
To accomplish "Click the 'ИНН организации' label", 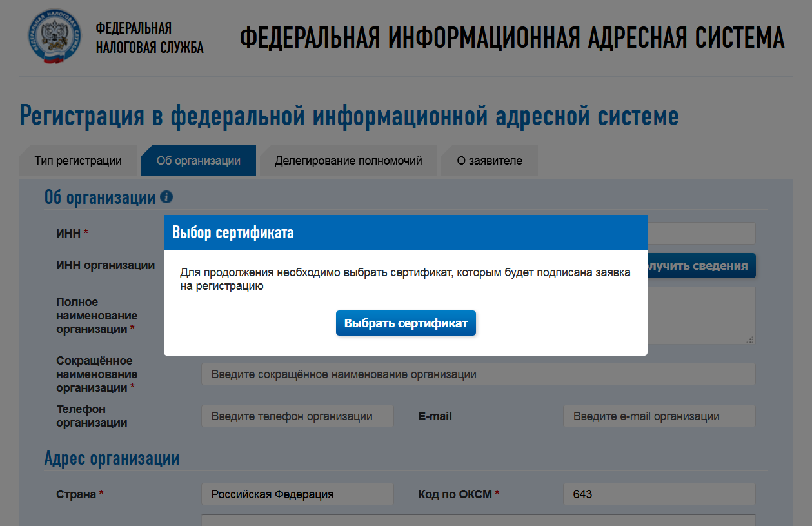I will pos(105,265).
